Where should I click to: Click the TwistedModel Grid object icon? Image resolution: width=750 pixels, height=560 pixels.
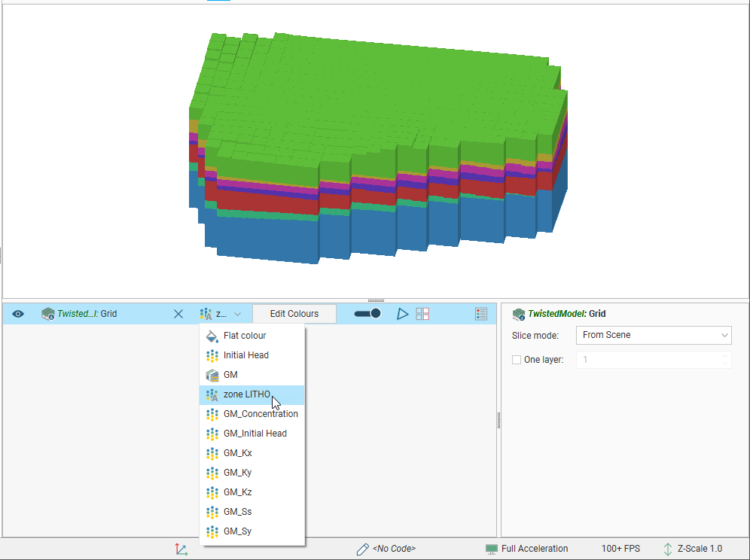tap(47, 314)
